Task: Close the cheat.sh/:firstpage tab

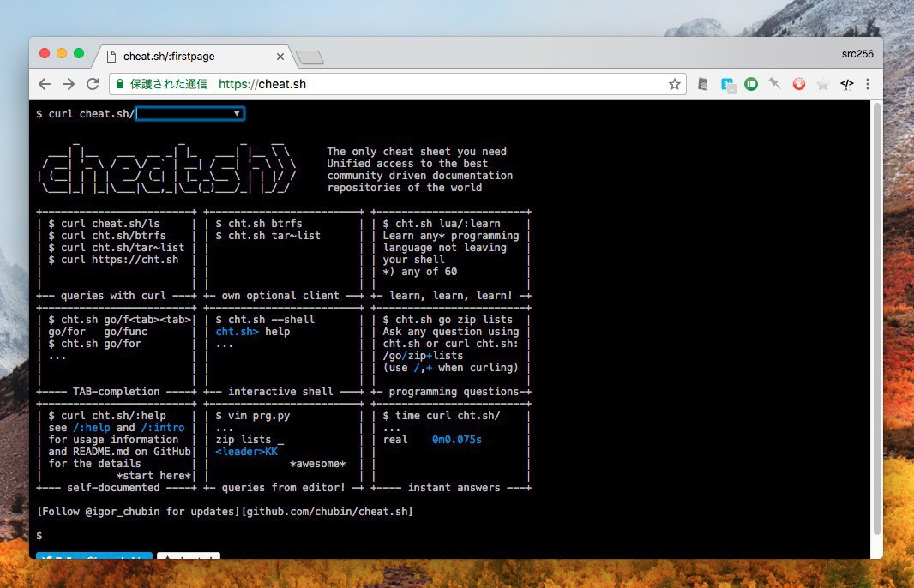Action: [280, 57]
